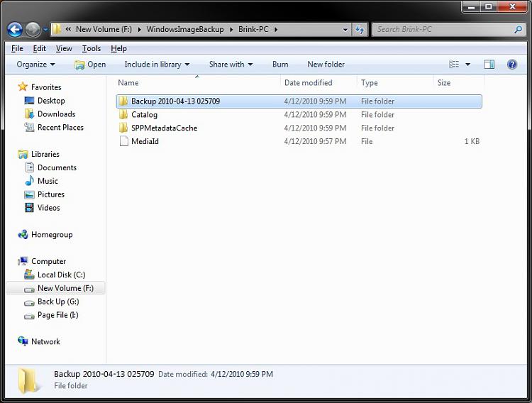This screenshot has height=403, width=532.
Task: Click the 4/12/2010 9:57 PM date cell
Action: point(315,141)
